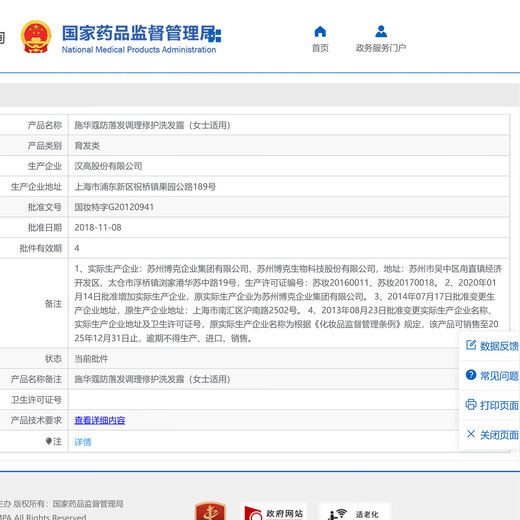Open the 查看详细内容 link
The width and height of the screenshot is (520, 520).
pyautogui.click(x=100, y=420)
